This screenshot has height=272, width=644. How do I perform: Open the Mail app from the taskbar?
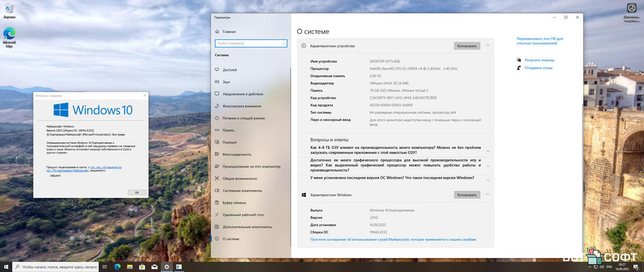[155, 267]
